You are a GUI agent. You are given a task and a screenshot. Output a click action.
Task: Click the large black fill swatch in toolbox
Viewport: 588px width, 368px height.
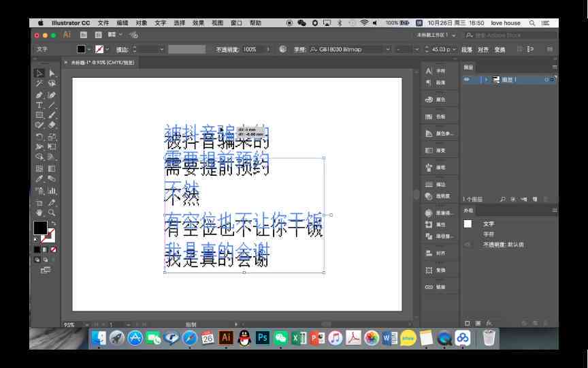(40, 228)
